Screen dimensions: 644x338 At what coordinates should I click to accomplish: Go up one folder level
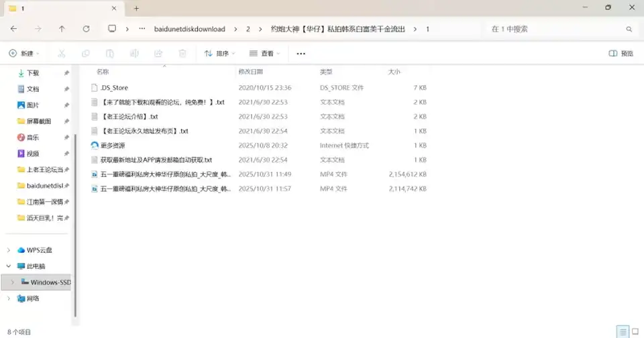(62, 29)
